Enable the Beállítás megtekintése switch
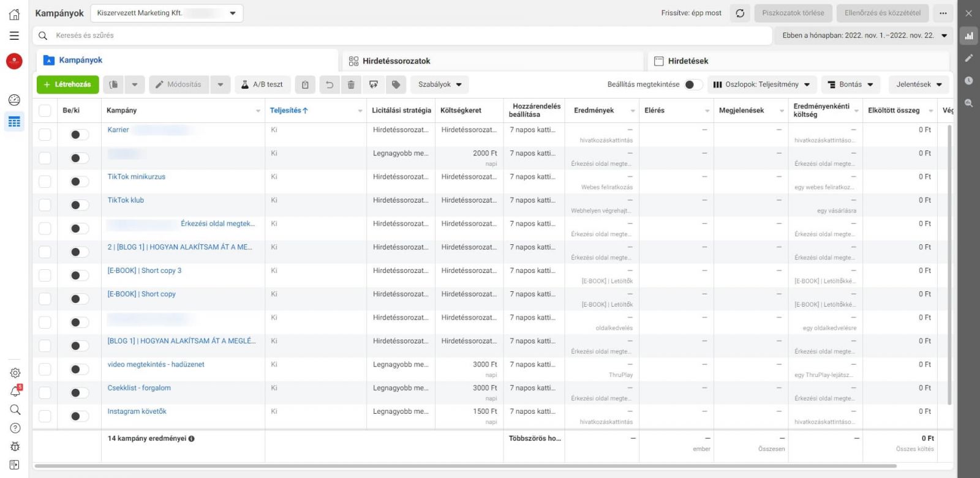The image size is (980, 478). [693, 84]
